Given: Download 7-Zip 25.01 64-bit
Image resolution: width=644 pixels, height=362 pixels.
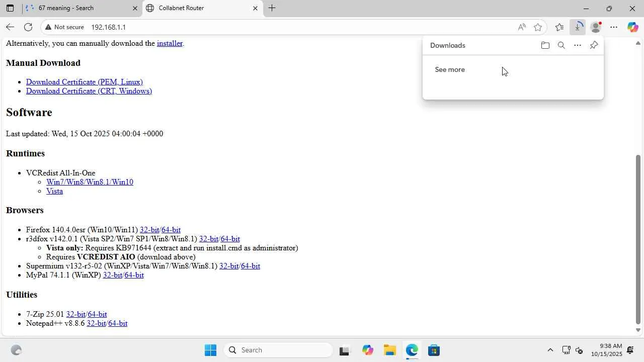Looking at the screenshot, I should click(x=98, y=314).
